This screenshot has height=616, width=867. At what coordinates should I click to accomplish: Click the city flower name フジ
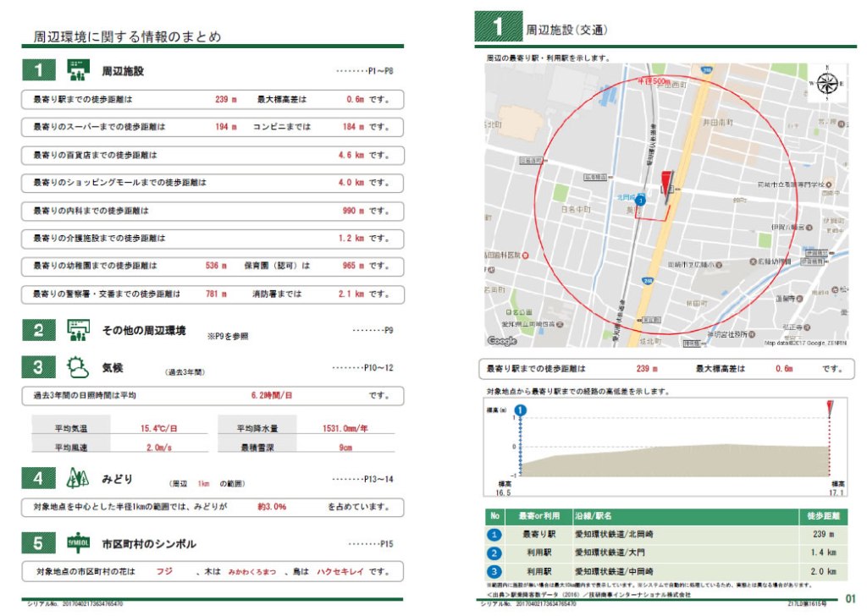(164, 571)
